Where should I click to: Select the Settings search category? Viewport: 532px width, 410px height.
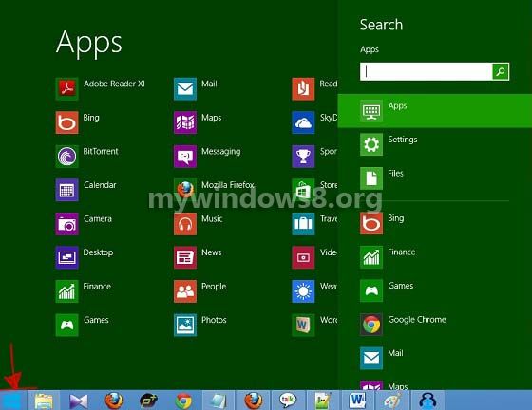coord(435,144)
